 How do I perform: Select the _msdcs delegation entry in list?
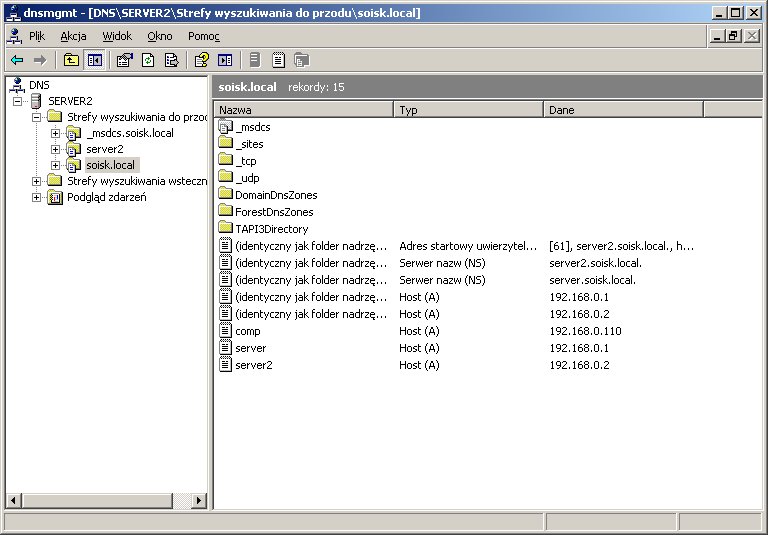pyautogui.click(x=245, y=127)
